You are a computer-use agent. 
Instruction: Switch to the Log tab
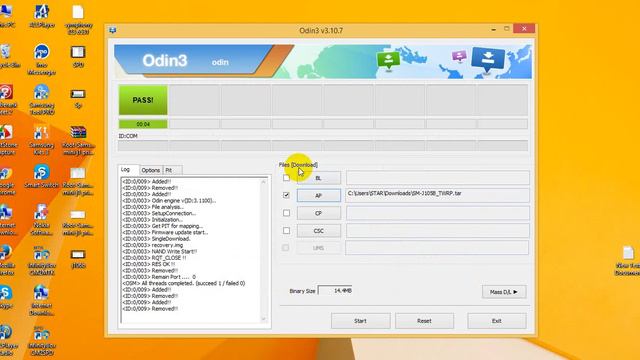(x=125, y=169)
